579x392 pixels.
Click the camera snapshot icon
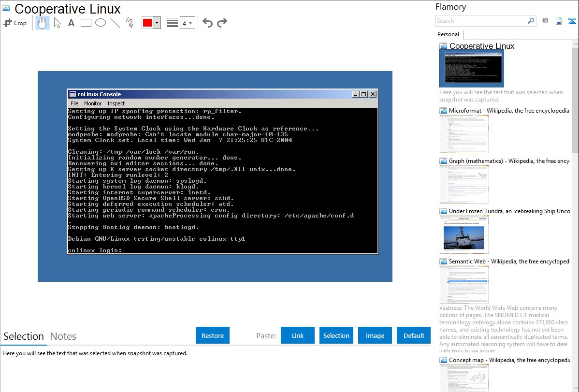point(545,21)
